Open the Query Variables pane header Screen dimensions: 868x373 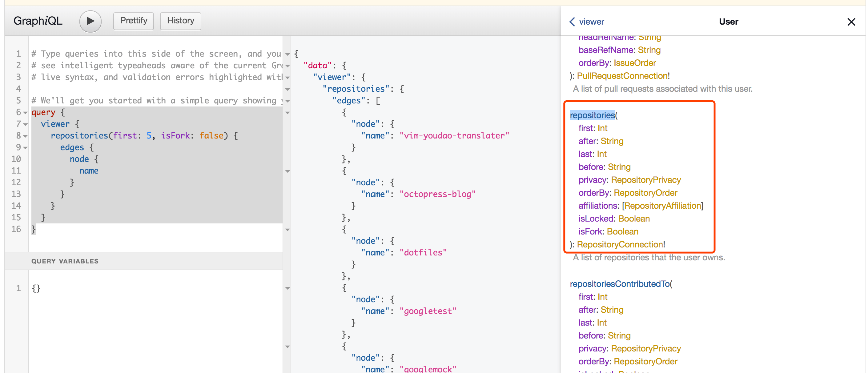click(65, 261)
